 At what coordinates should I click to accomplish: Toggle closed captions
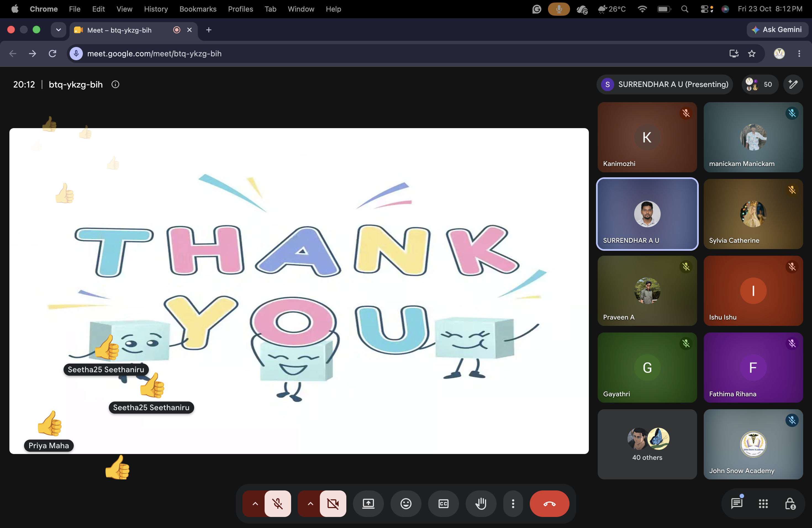tap(443, 503)
